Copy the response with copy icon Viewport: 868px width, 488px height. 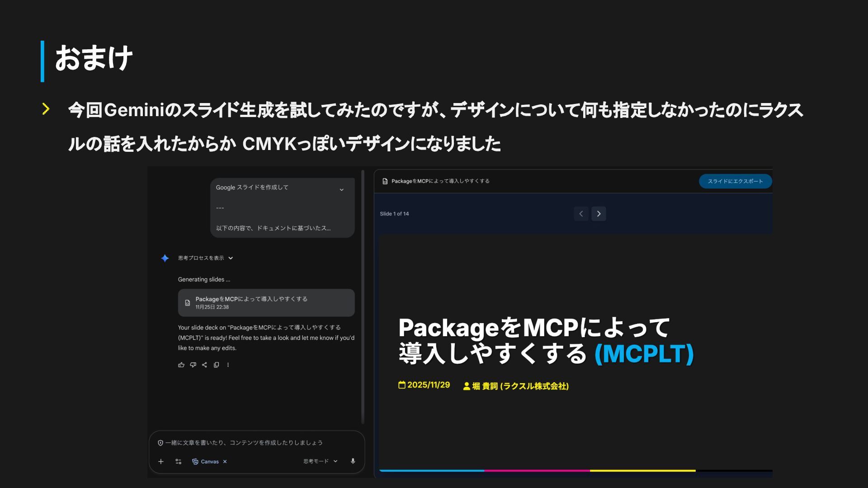click(x=217, y=365)
